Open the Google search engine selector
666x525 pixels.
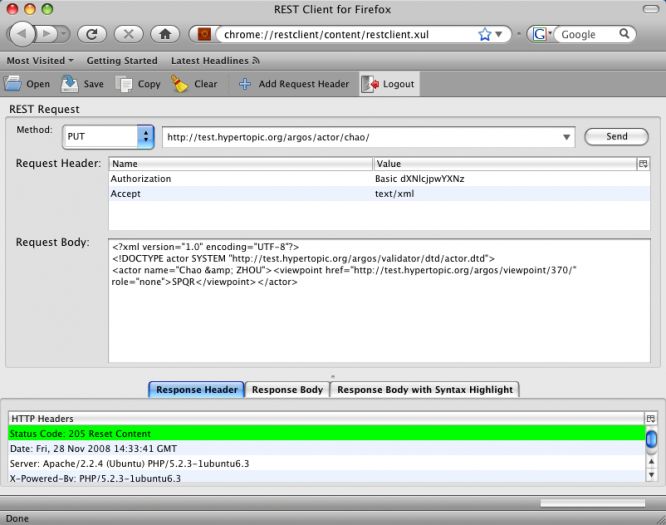pyautogui.click(x=542, y=34)
